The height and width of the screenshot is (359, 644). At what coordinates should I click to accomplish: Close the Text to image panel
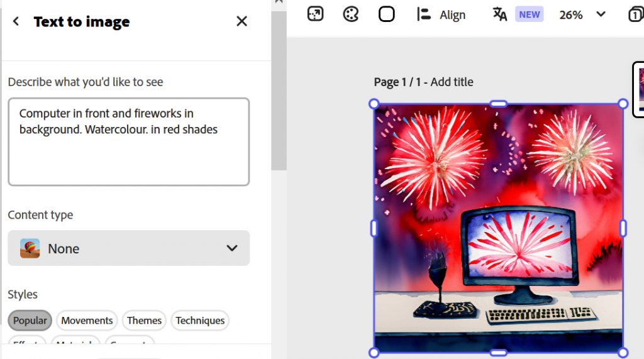coord(241,21)
